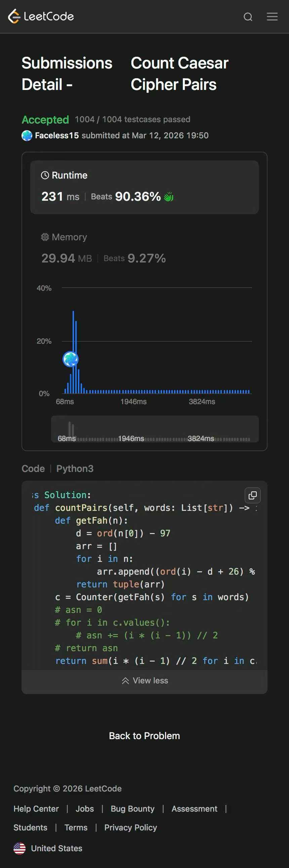Image resolution: width=289 pixels, height=868 pixels.
Task: Open the hamburger navigation menu
Action: (x=272, y=16)
